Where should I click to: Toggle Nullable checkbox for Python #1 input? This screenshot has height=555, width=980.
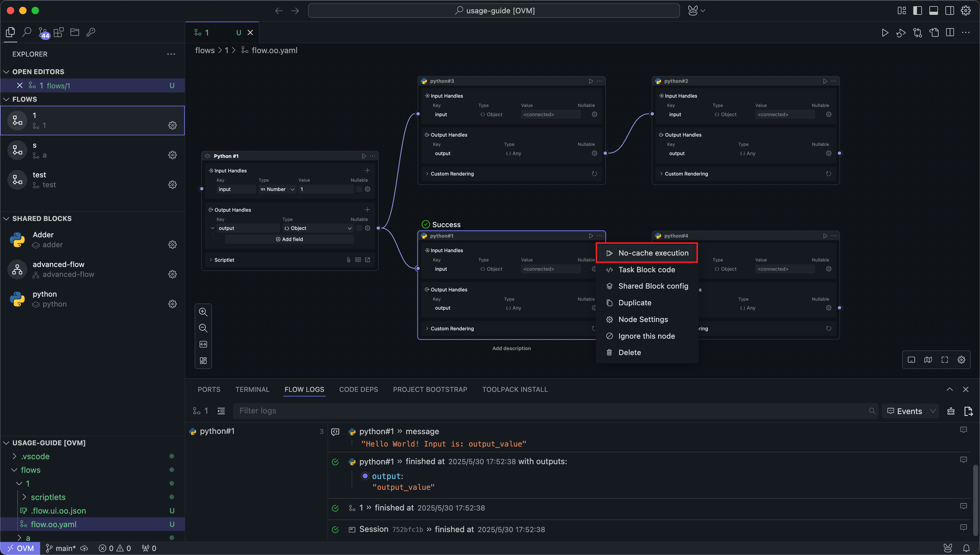(359, 189)
